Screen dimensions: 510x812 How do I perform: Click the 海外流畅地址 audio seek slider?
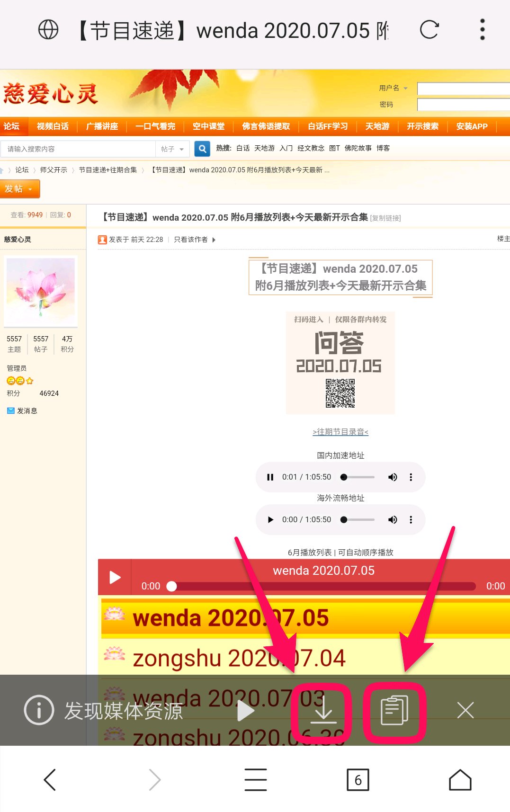tap(358, 520)
